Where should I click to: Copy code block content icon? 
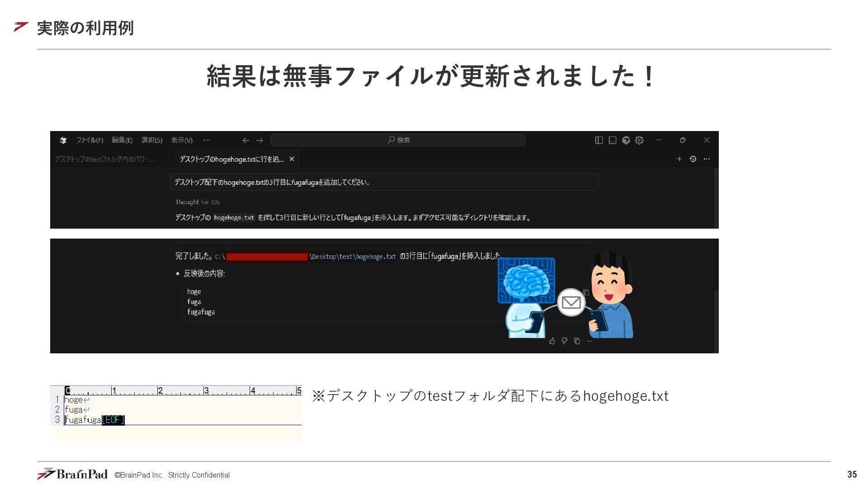point(586,292)
